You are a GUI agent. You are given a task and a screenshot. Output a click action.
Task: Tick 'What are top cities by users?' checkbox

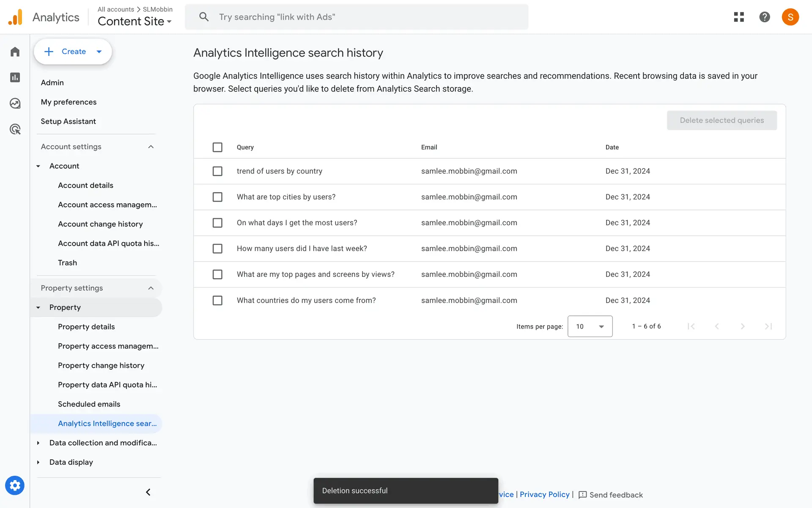(x=217, y=197)
